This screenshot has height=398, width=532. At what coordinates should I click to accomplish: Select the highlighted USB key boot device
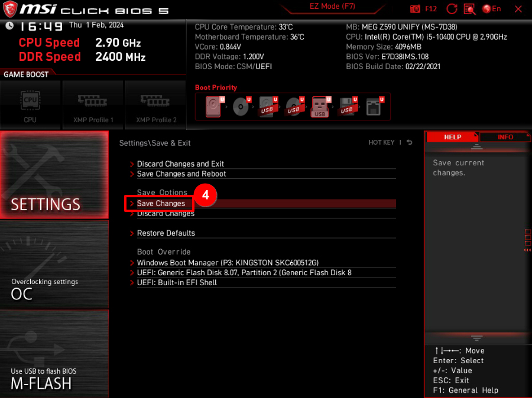[320, 107]
